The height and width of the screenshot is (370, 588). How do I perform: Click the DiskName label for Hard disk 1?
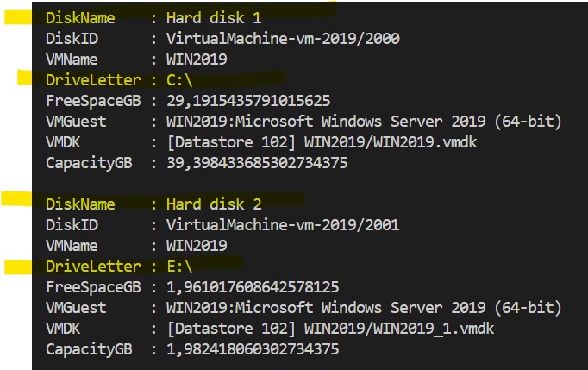click(80, 18)
